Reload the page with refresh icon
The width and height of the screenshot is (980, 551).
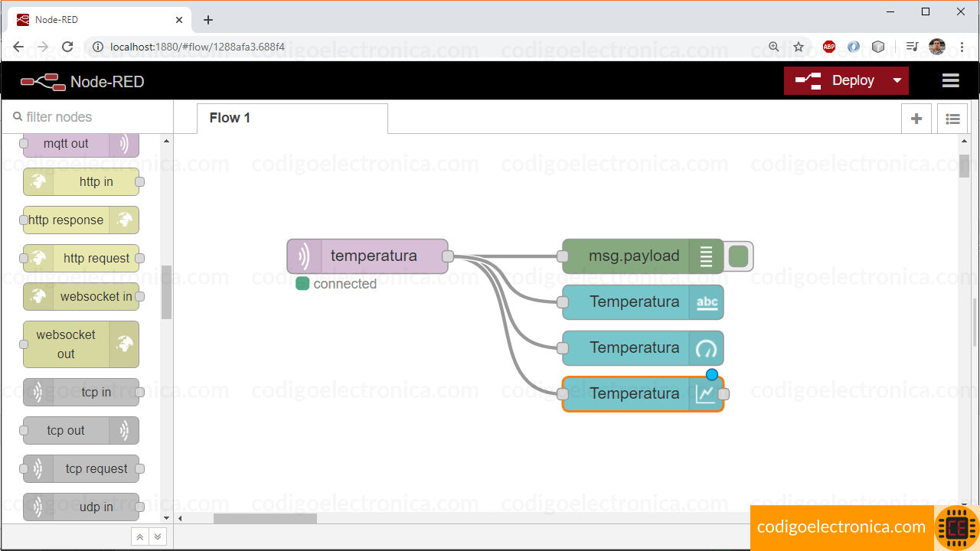click(x=67, y=47)
